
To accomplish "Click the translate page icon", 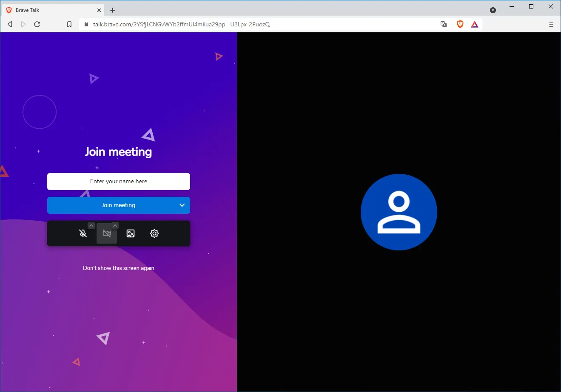I will click(x=444, y=24).
